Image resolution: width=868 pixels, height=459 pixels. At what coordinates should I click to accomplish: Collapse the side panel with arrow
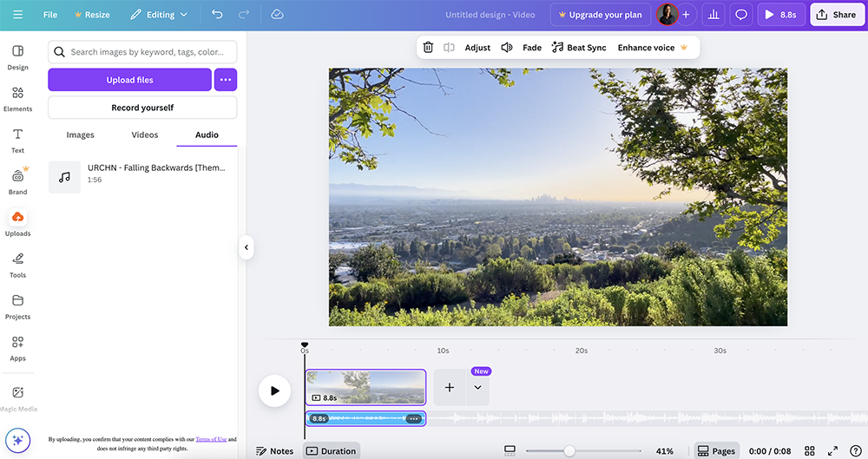[247, 247]
